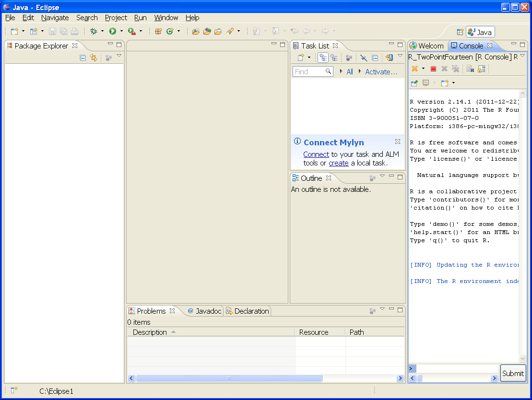Click the status bar fast view icon
This screenshot has width=532, height=400.
coord(14,390)
